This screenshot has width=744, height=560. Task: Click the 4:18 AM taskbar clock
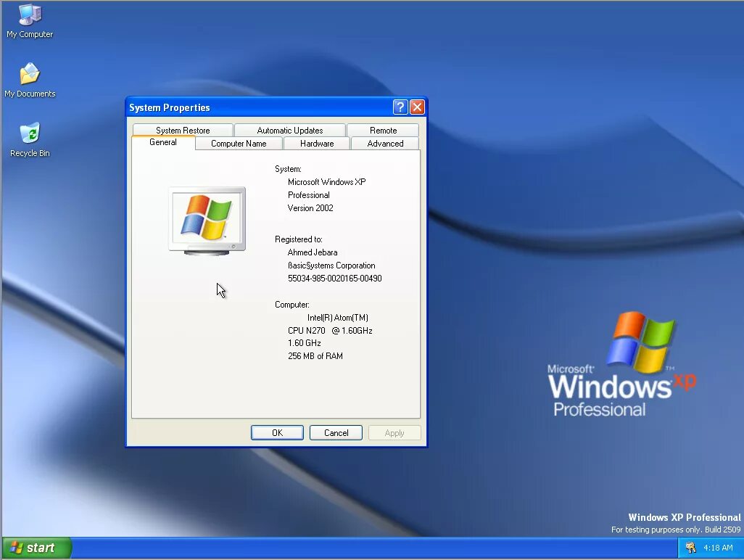[718, 548]
